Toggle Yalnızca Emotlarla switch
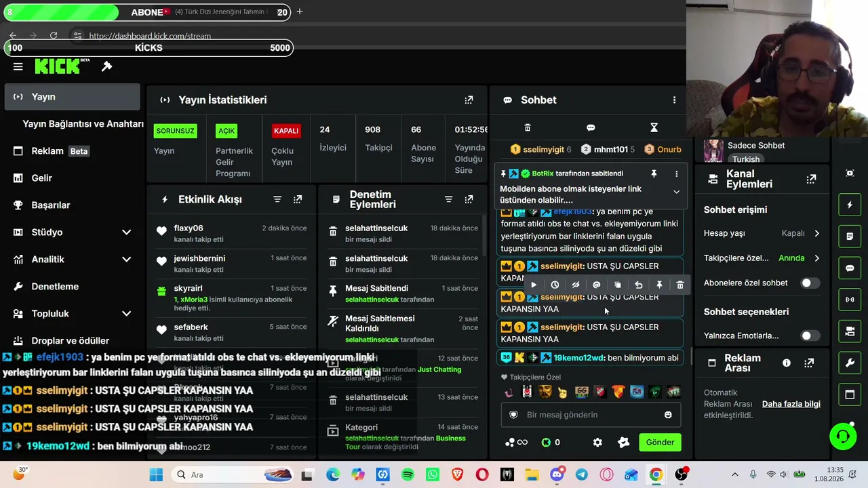868x488 pixels. [810, 335]
